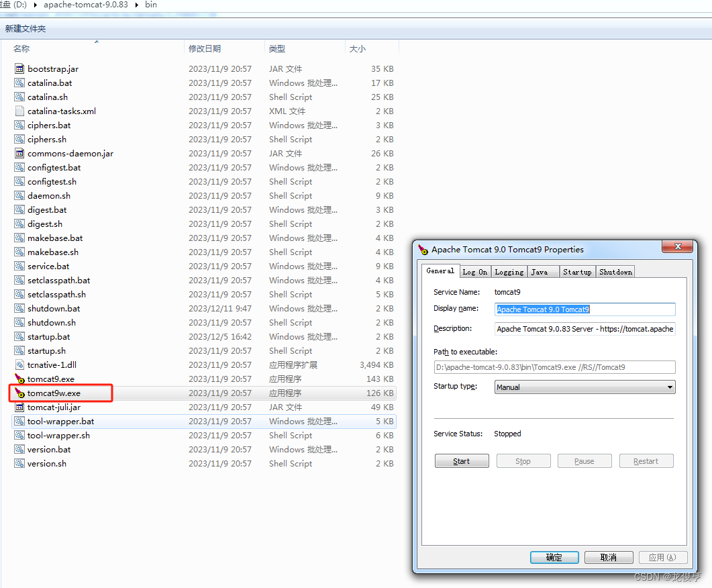Click the 3,494 KB size cell
The width and height of the screenshot is (712, 588).
point(376,364)
